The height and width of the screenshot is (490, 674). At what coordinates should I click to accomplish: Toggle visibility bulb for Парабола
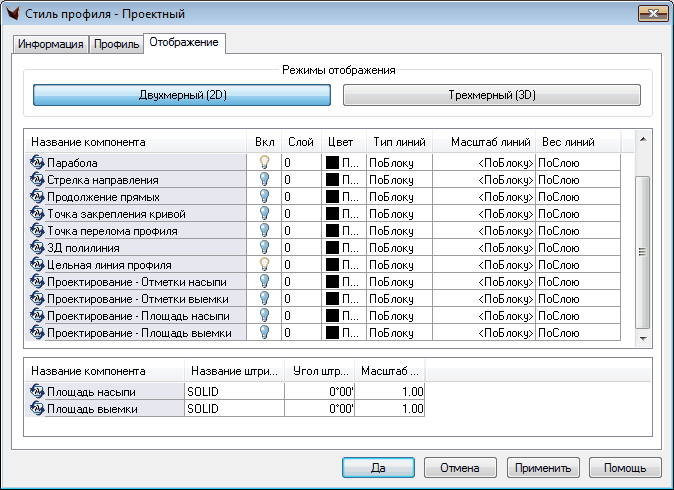[x=264, y=162]
